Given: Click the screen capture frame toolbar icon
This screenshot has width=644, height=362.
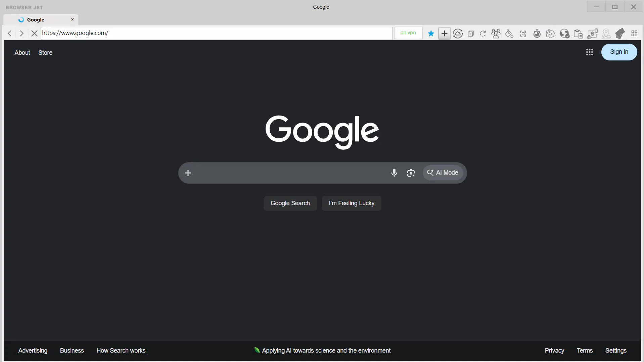Looking at the screenshot, I should click(523, 33).
